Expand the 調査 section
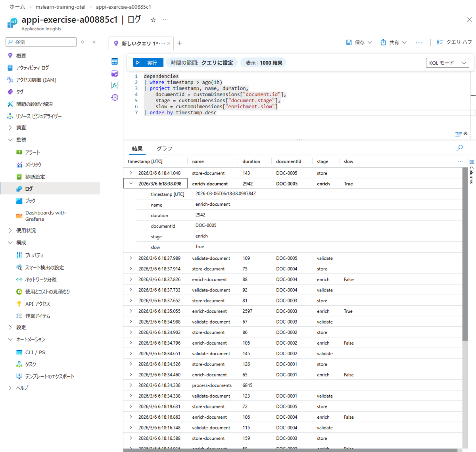This screenshot has height=452, width=476. (x=10, y=128)
